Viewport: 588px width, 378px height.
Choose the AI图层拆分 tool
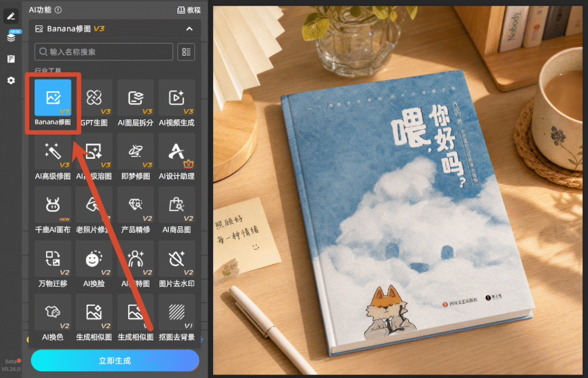136,103
